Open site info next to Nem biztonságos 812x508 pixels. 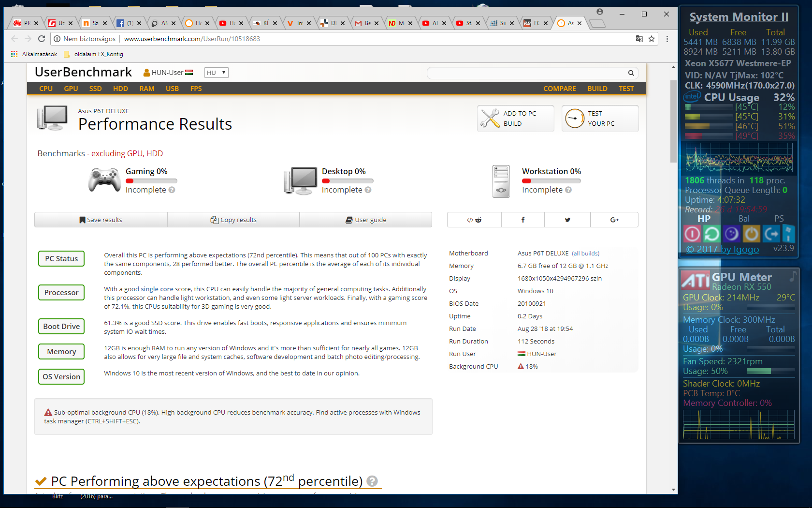coord(57,39)
